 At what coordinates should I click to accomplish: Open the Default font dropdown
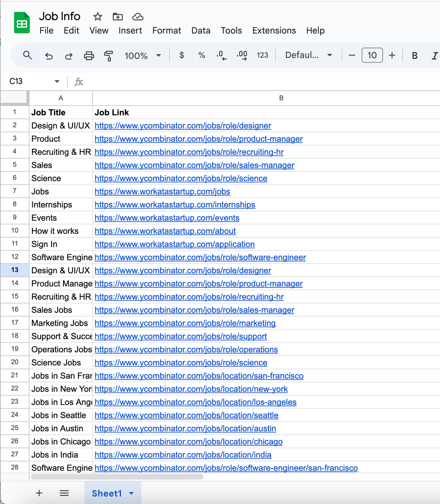(308, 55)
